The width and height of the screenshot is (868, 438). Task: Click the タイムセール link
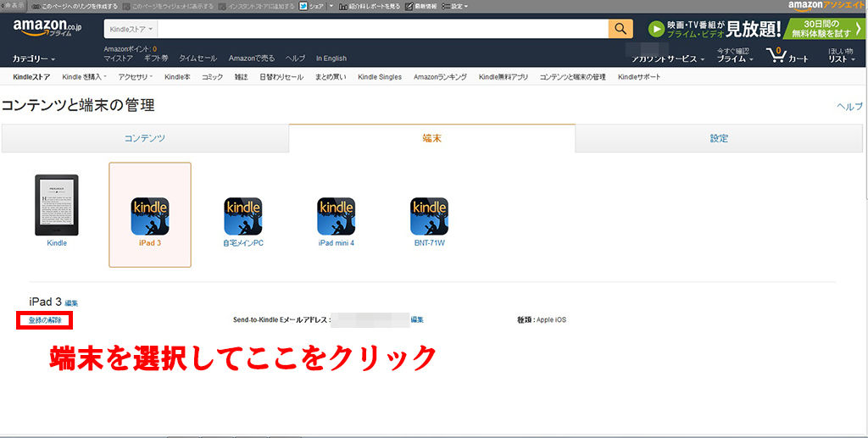[198, 58]
